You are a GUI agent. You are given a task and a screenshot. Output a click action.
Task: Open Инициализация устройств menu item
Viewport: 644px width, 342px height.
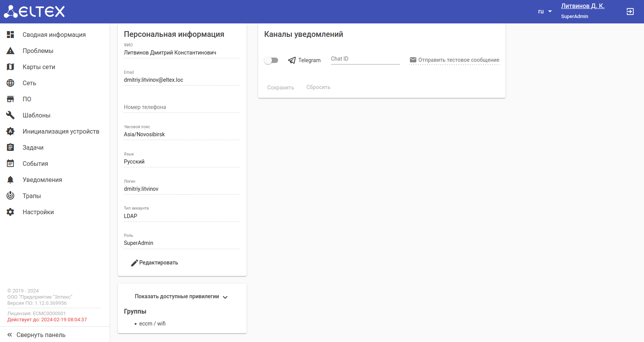(61, 131)
